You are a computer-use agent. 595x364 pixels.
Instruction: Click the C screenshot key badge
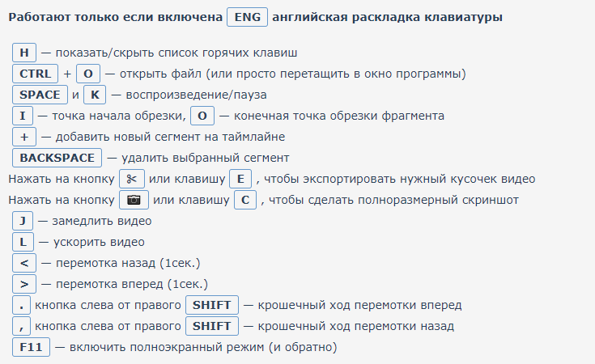245,200
